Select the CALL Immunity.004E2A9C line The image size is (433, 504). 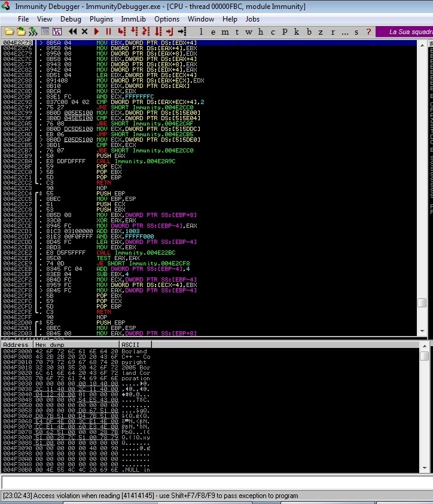pos(209,161)
